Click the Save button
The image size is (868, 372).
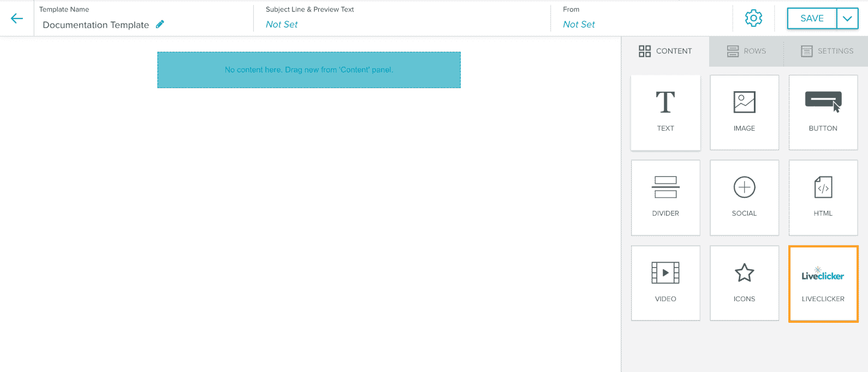click(812, 19)
